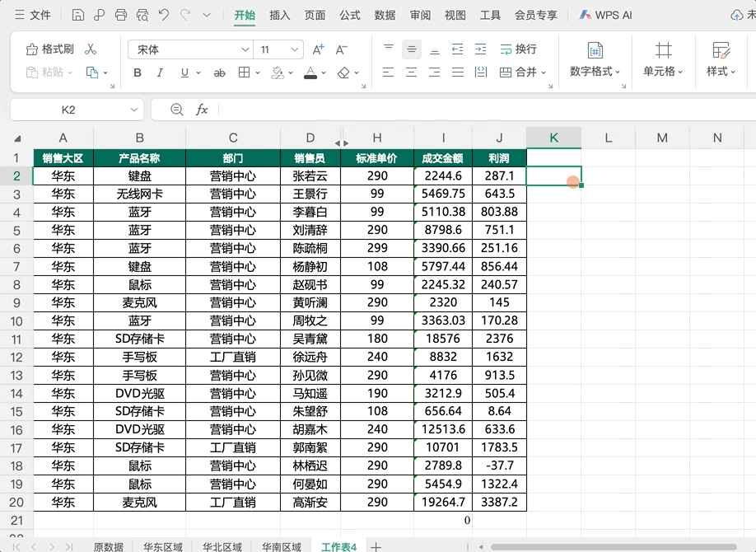756x552 pixels.
Task: Open the Merge (合并) dropdown arrow
Action: coord(544,73)
